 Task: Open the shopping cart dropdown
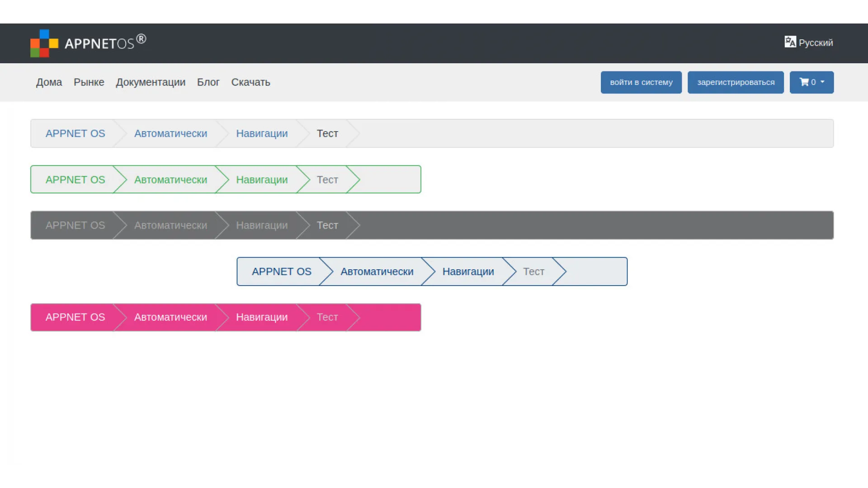pyautogui.click(x=811, y=82)
